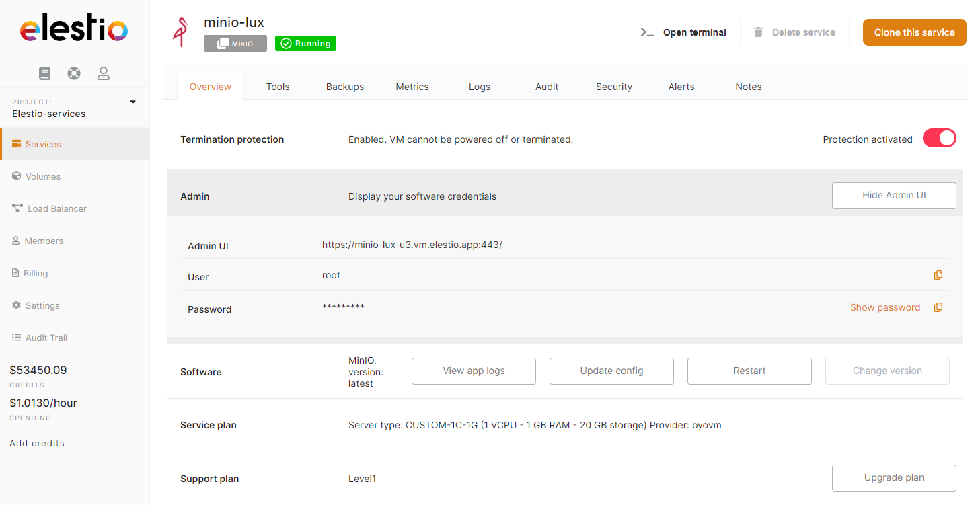
Task: Open the Security tab
Action: 614,87
